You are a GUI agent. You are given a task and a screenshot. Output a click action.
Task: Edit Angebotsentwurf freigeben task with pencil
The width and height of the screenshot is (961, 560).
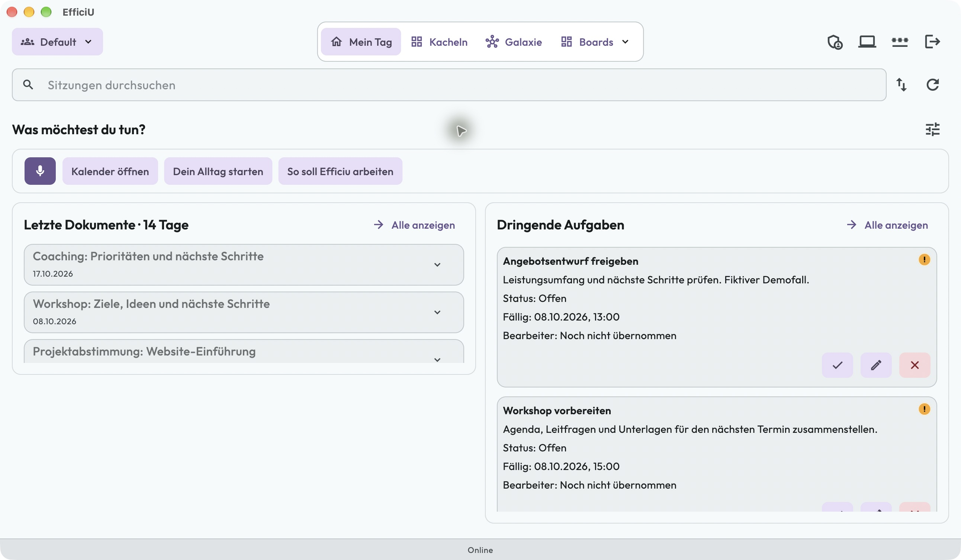coord(876,365)
